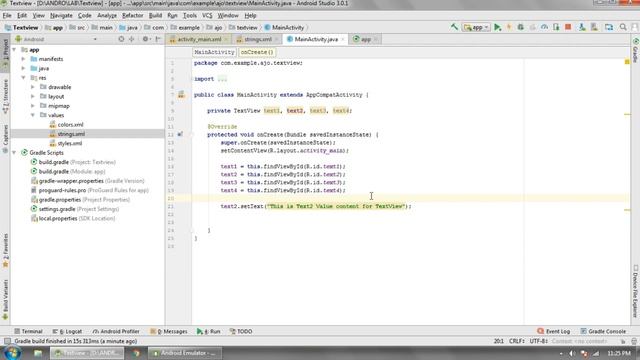The image size is (640, 360).
Task: Open the Run tool window
Action: pyautogui.click(x=209, y=331)
